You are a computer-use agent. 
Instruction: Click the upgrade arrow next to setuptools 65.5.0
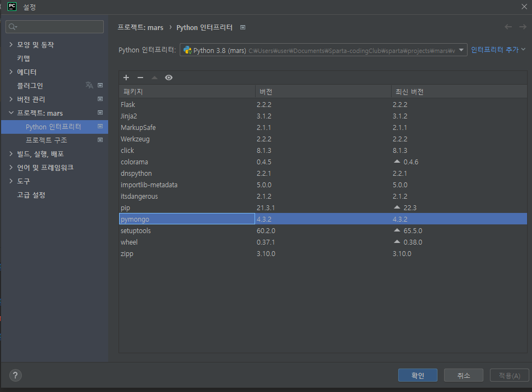pos(397,230)
